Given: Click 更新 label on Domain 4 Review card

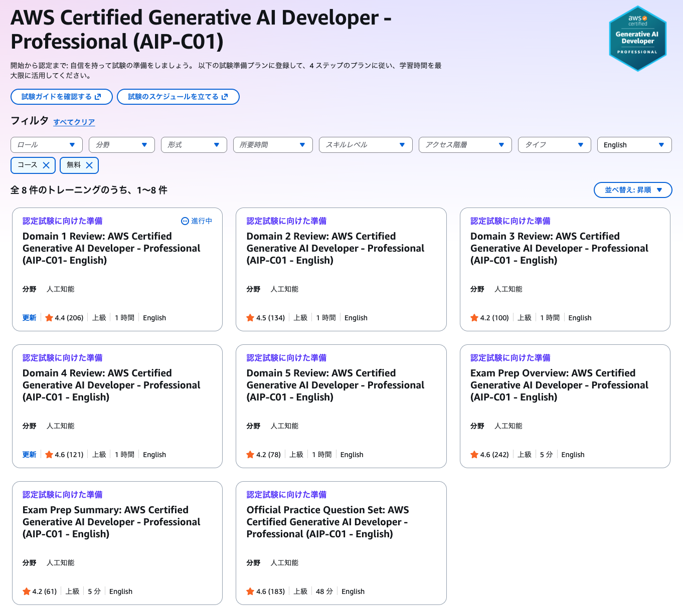Looking at the screenshot, I should pyautogui.click(x=29, y=455).
